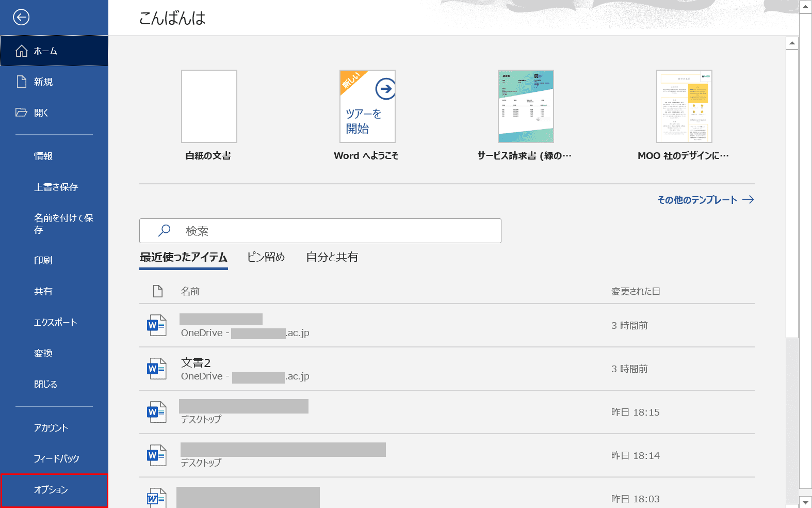The height and width of the screenshot is (508, 812).
Task: Click into the 検索 search field
Action: point(320,231)
